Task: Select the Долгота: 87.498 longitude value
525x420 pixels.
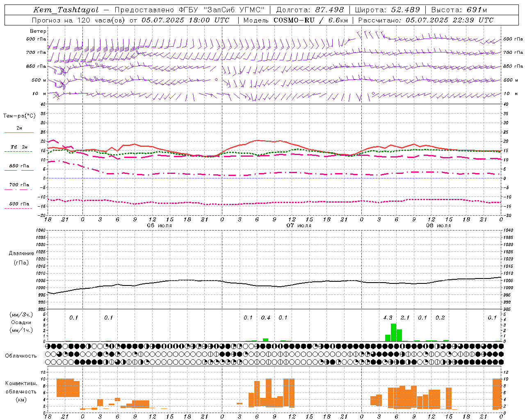Action: tap(310, 10)
